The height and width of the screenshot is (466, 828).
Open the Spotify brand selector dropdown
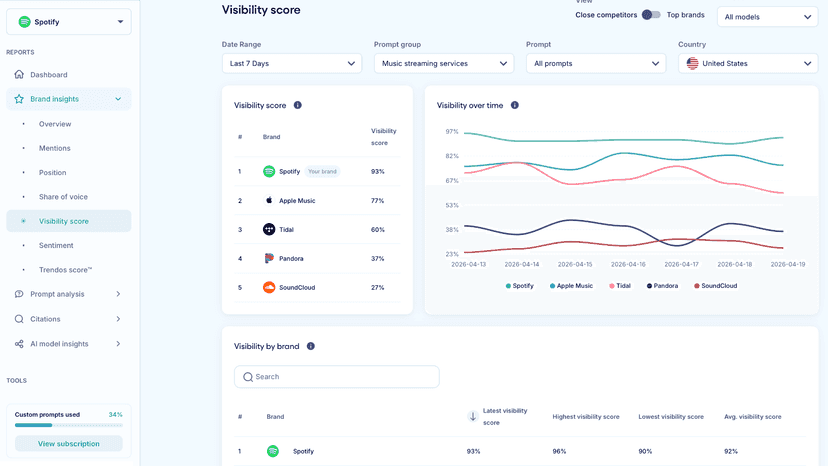coord(69,22)
